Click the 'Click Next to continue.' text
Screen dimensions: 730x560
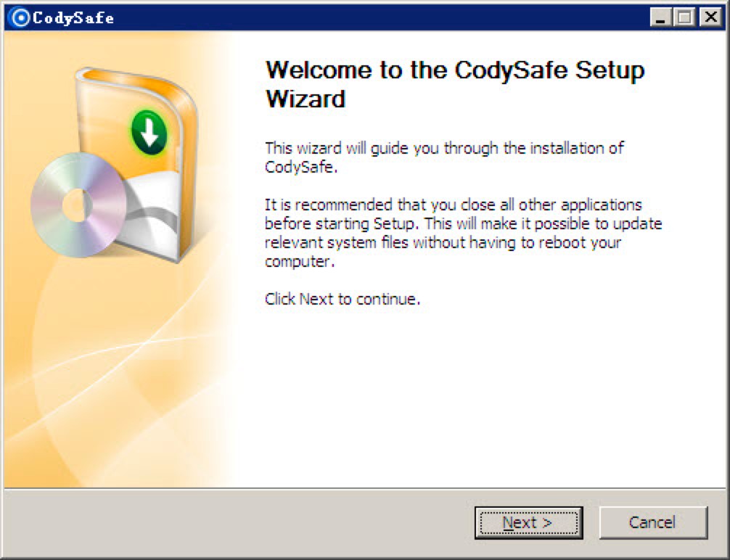(x=343, y=299)
